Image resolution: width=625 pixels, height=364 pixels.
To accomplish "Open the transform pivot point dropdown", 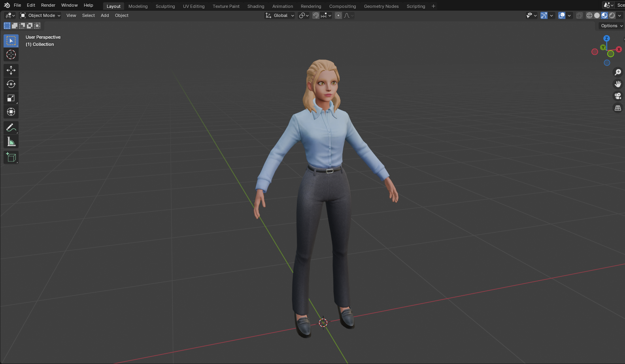I will (x=304, y=15).
